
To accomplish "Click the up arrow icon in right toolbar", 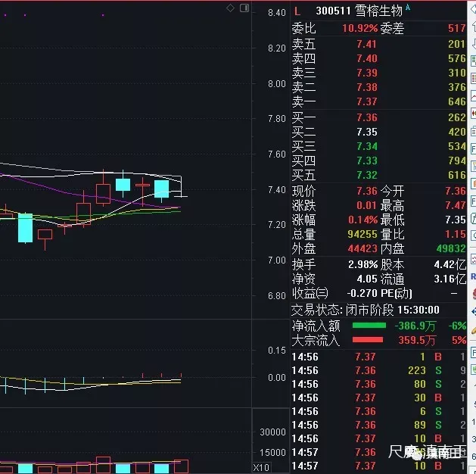I will tap(473, 27).
